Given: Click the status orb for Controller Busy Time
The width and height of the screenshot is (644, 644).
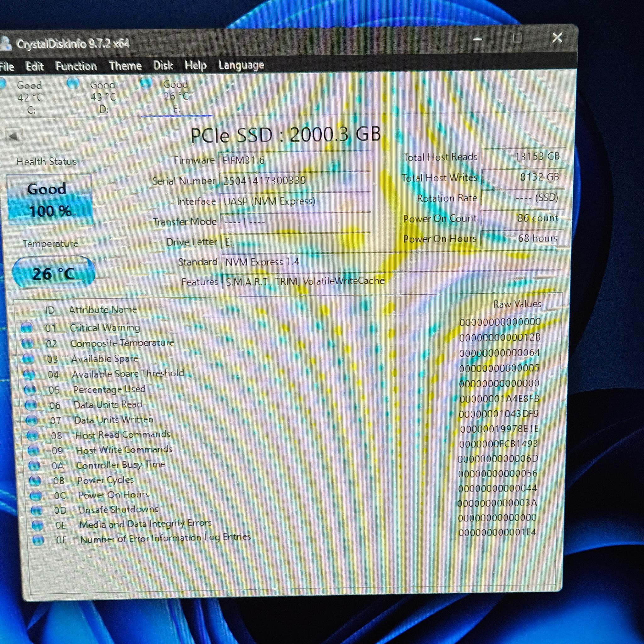Looking at the screenshot, I should point(34,466).
